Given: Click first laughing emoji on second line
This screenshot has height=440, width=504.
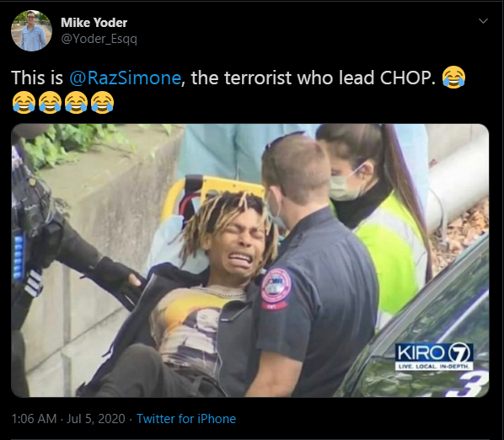Looking at the screenshot, I should (24, 103).
